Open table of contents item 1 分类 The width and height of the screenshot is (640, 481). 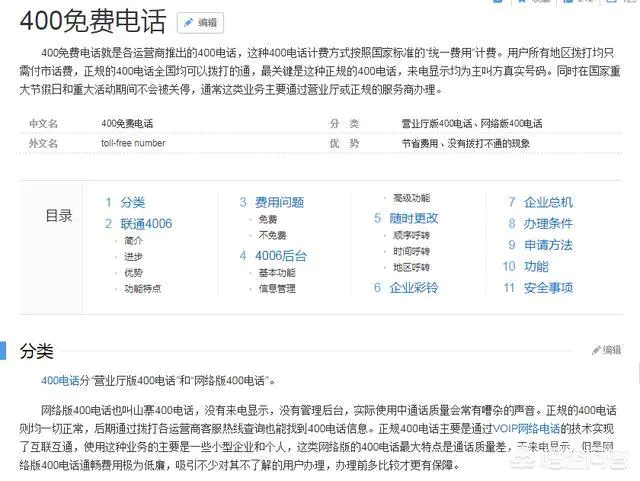pyautogui.click(x=132, y=202)
